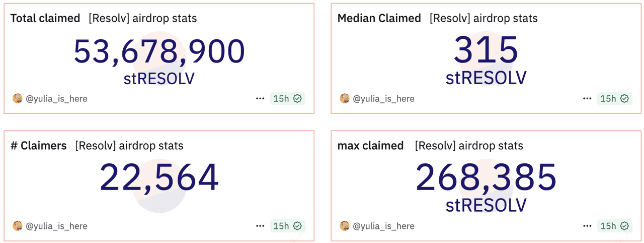
Task: Click @yulia_is_here under max claimed
Action: (x=384, y=226)
